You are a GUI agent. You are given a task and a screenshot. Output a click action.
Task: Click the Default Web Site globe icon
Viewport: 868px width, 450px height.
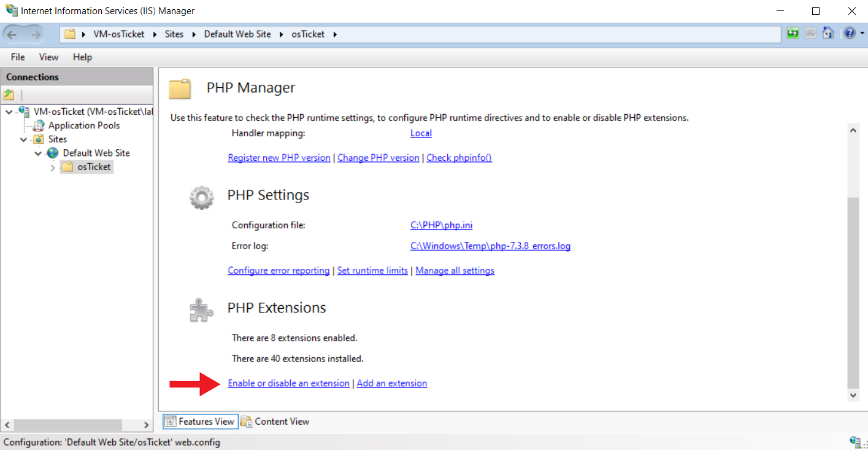tap(53, 153)
